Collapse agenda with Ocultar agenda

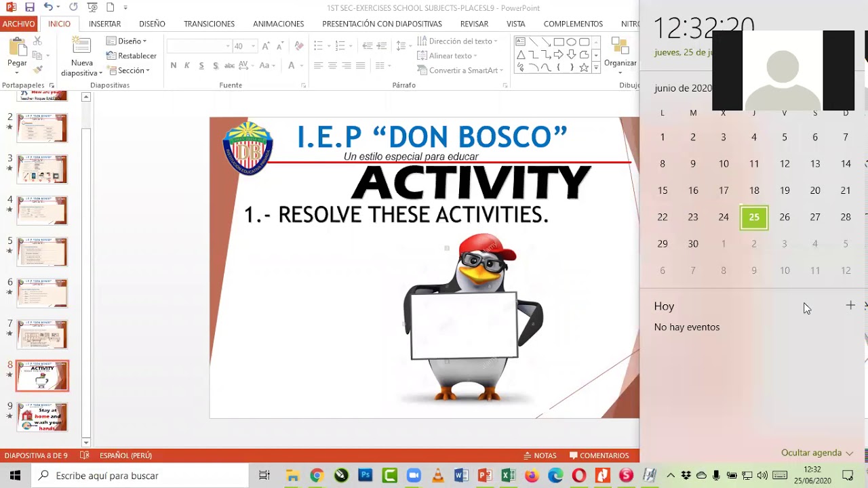tap(817, 453)
